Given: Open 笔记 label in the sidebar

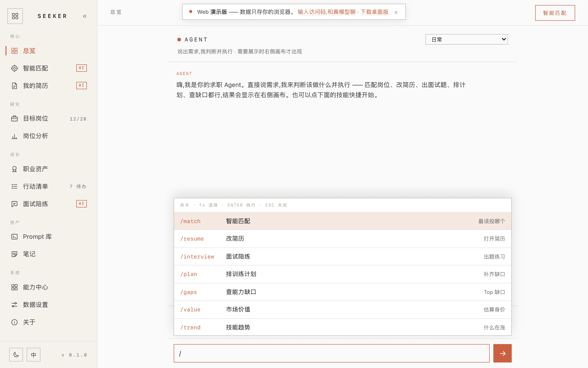Looking at the screenshot, I should [29, 254].
